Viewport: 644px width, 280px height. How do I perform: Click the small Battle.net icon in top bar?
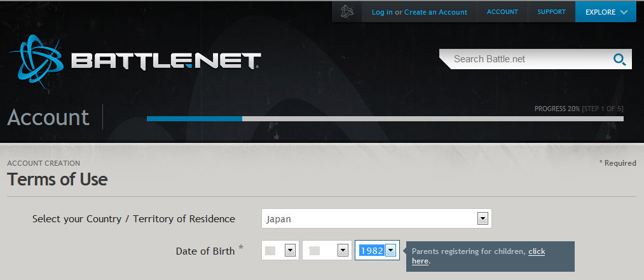347,12
